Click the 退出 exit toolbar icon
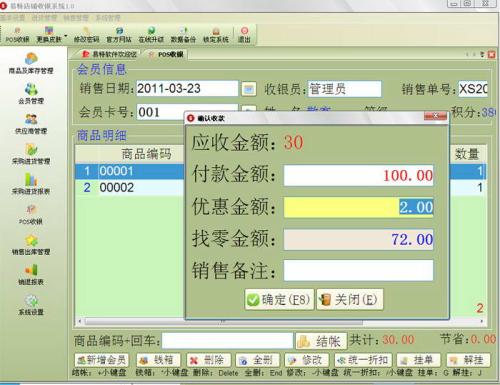Image resolution: width=500 pixels, height=385 pixels. tap(244, 35)
